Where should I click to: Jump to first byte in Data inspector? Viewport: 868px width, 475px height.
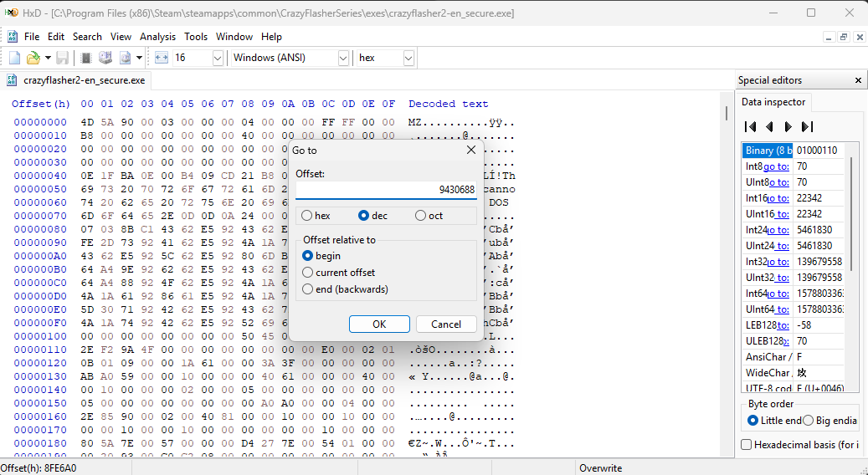coord(751,127)
